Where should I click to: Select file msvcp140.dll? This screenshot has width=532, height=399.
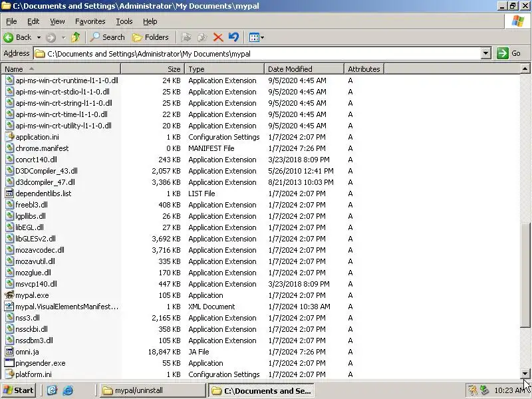(x=37, y=284)
